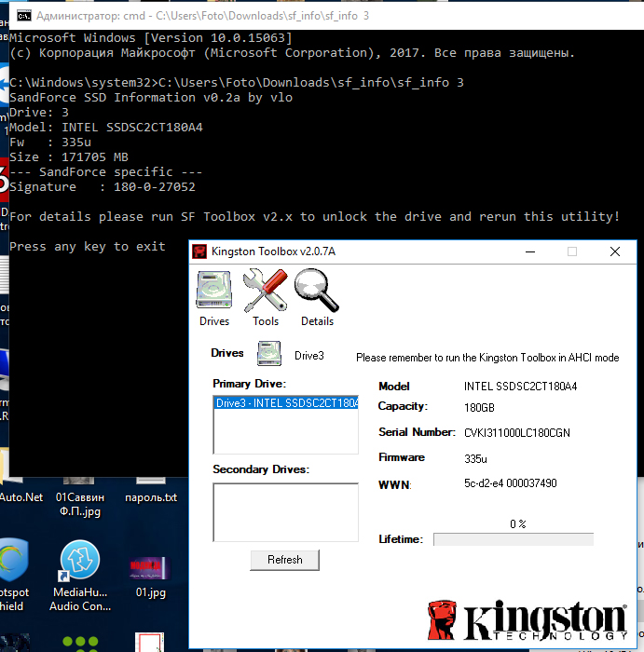
Task: Click the Signature line 180-0-27052 in cmd
Action: tap(103, 186)
